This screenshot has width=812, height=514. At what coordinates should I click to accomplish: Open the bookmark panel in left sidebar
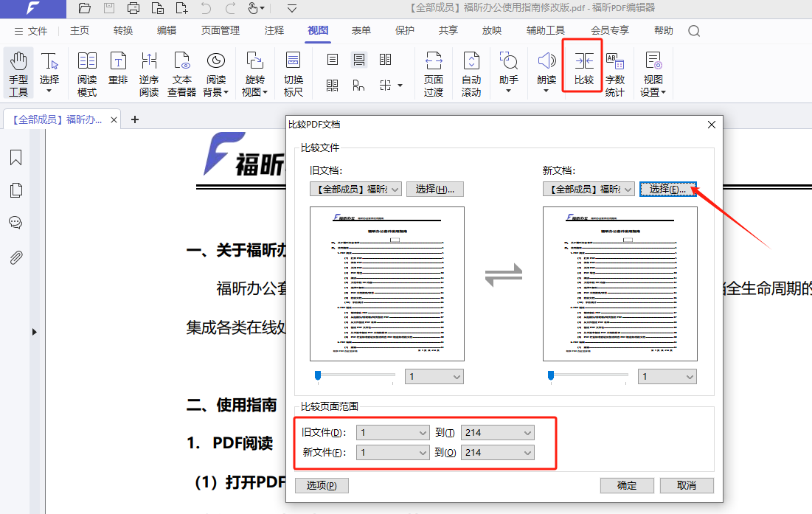15,157
